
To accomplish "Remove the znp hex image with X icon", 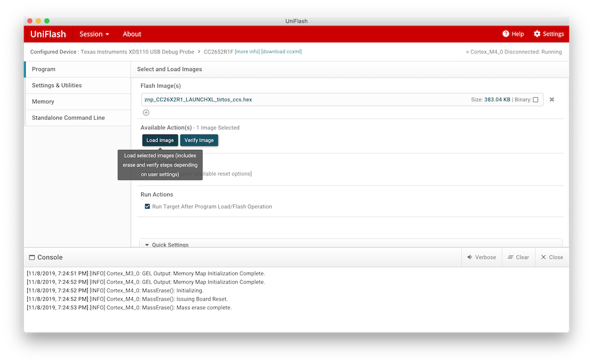I will [x=551, y=100].
